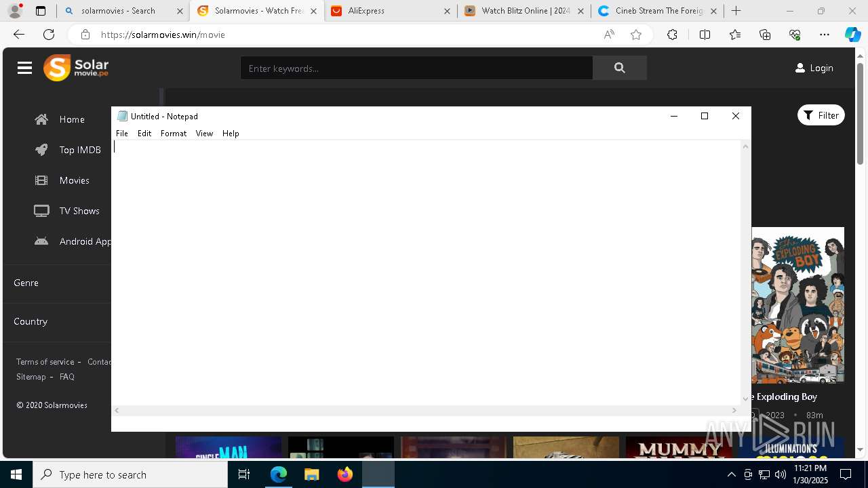Close the AliExpress tab
Image resolution: width=868 pixels, height=488 pixels.
click(447, 11)
